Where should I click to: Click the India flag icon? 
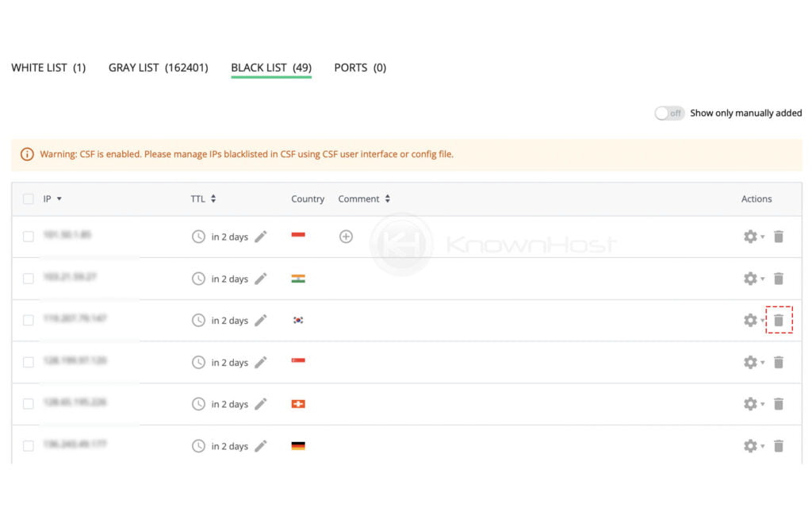298,279
